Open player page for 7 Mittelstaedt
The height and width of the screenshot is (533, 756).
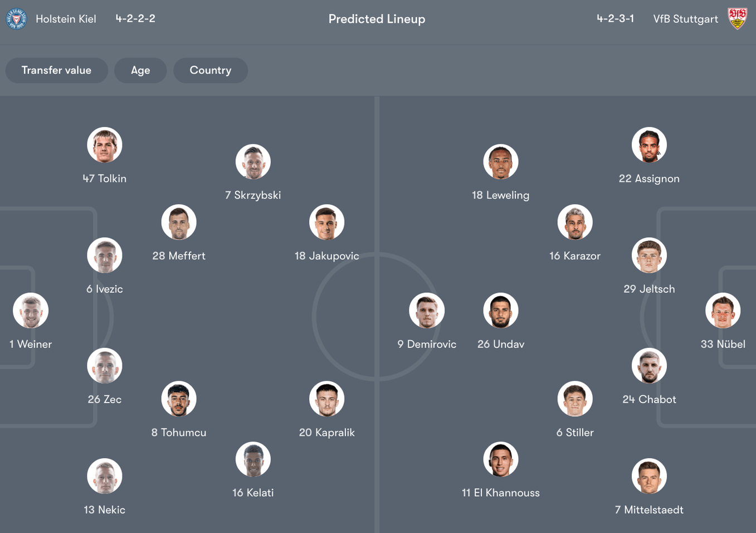pos(649,476)
